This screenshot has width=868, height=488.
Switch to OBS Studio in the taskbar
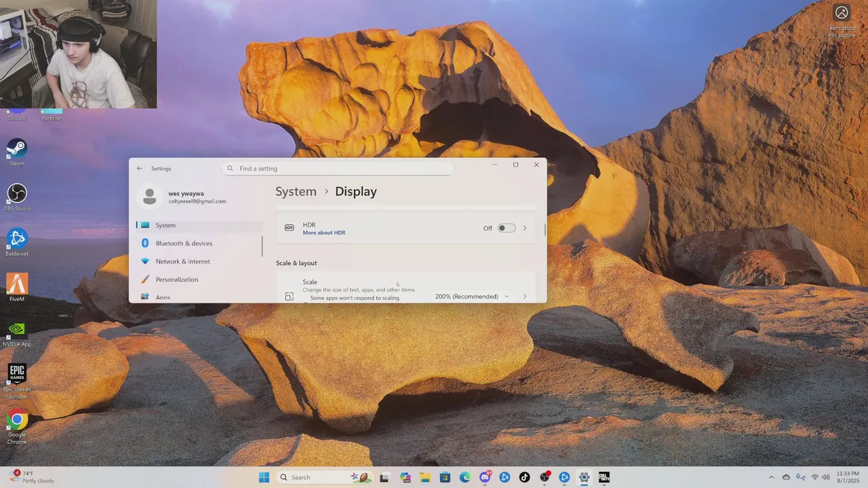[x=545, y=477]
